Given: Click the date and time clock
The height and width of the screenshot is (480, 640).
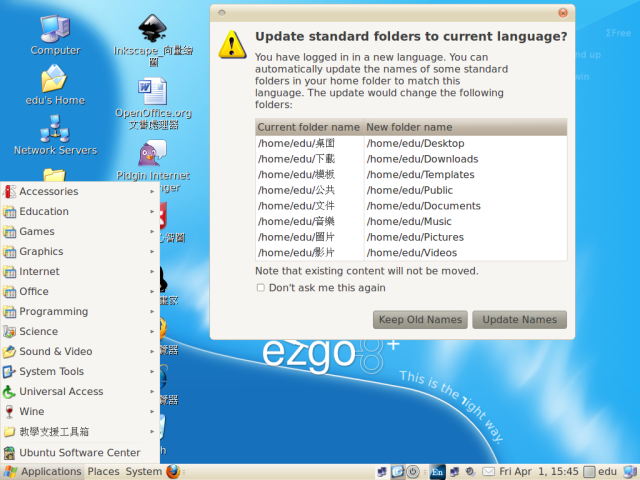Looking at the screenshot, I should click(538, 471).
